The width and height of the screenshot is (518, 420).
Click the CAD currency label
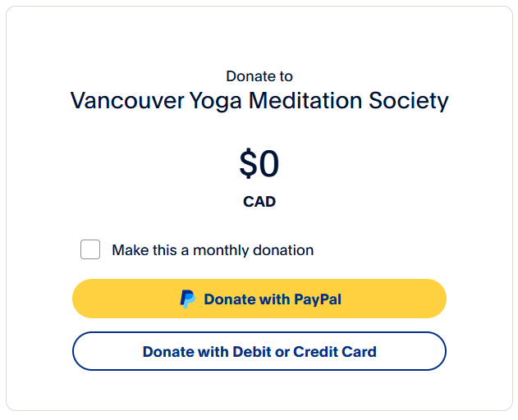pyautogui.click(x=259, y=202)
